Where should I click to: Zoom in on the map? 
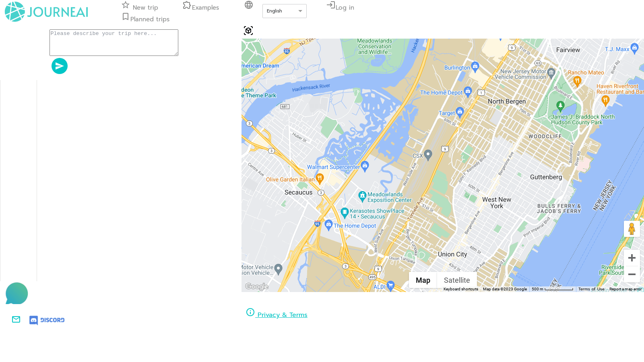tap(632, 258)
